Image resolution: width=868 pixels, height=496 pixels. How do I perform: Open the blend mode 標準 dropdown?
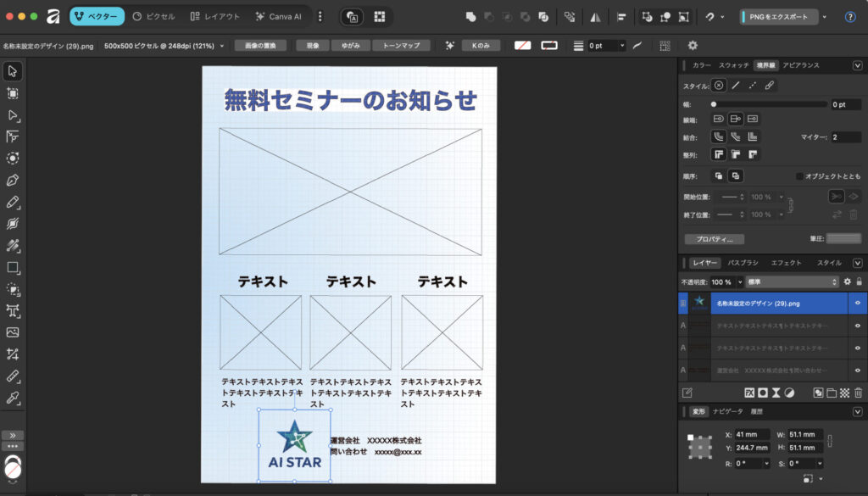tap(794, 281)
